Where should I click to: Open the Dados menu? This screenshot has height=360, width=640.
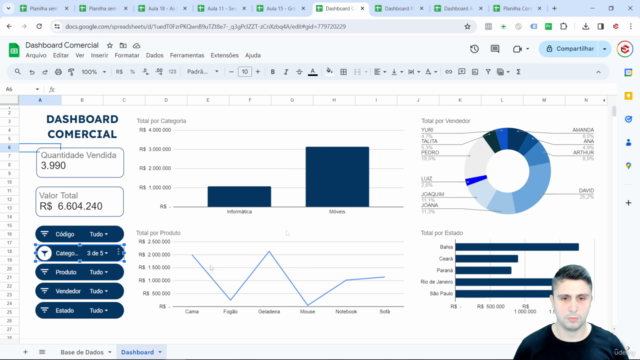pos(155,56)
